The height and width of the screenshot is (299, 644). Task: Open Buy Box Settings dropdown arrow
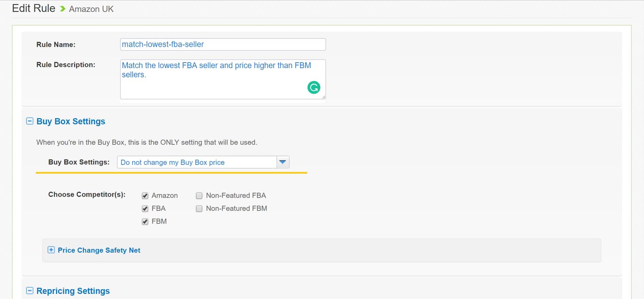click(x=283, y=162)
